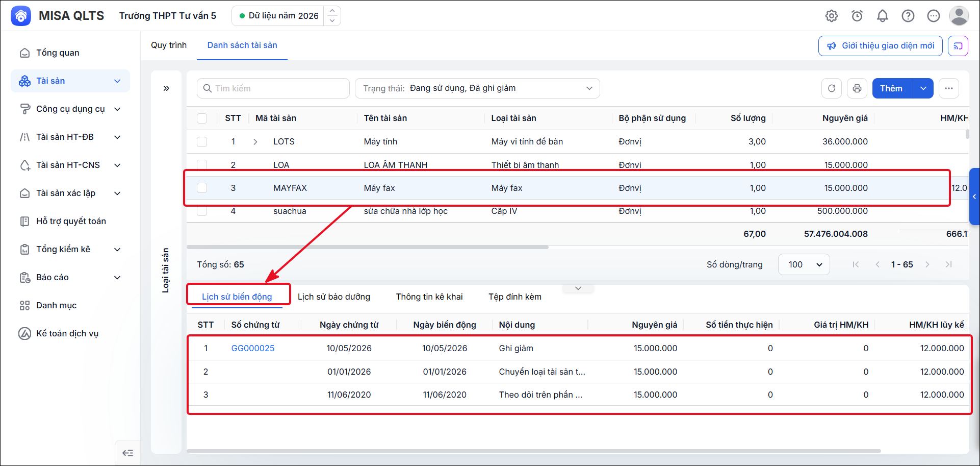Screen dimensions: 980x466
Task: Open the Tệp đính kèm tab
Action: [x=515, y=297]
